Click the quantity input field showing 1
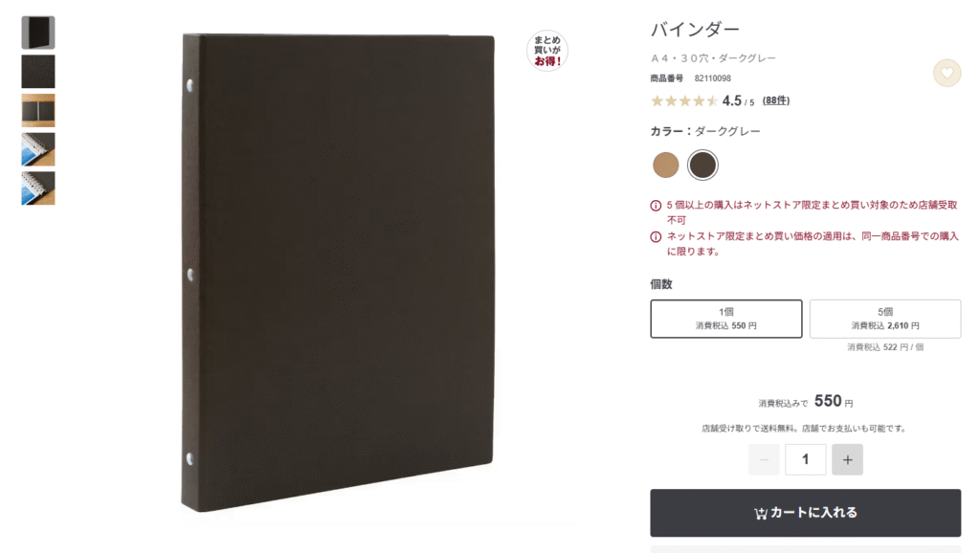980x553 pixels. pyautogui.click(x=806, y=460)
